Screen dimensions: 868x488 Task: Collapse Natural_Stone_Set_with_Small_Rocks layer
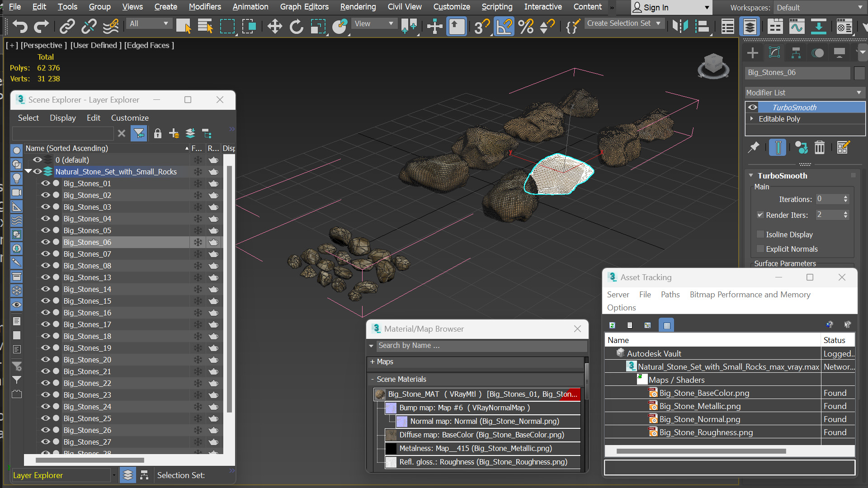click(28, 172)
